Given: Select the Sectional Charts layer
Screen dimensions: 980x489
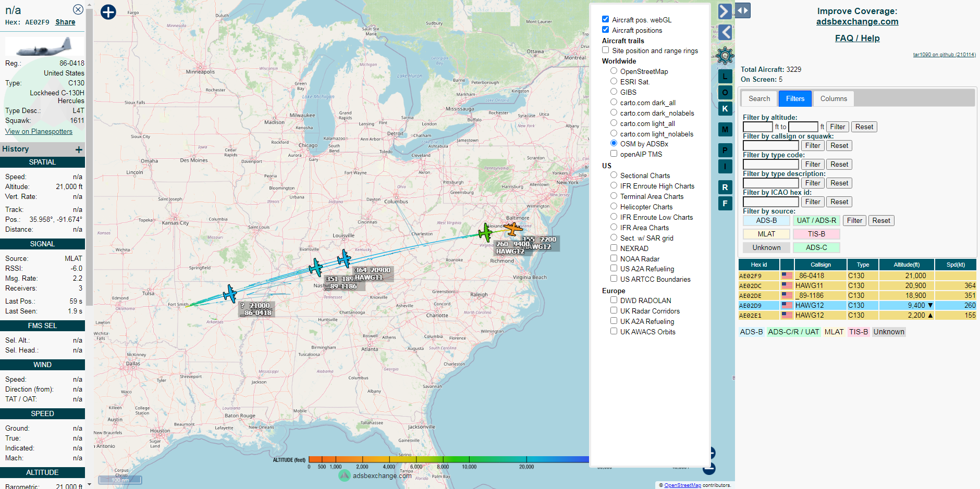Looking at the screenshot, I should [x=614, y=175].
